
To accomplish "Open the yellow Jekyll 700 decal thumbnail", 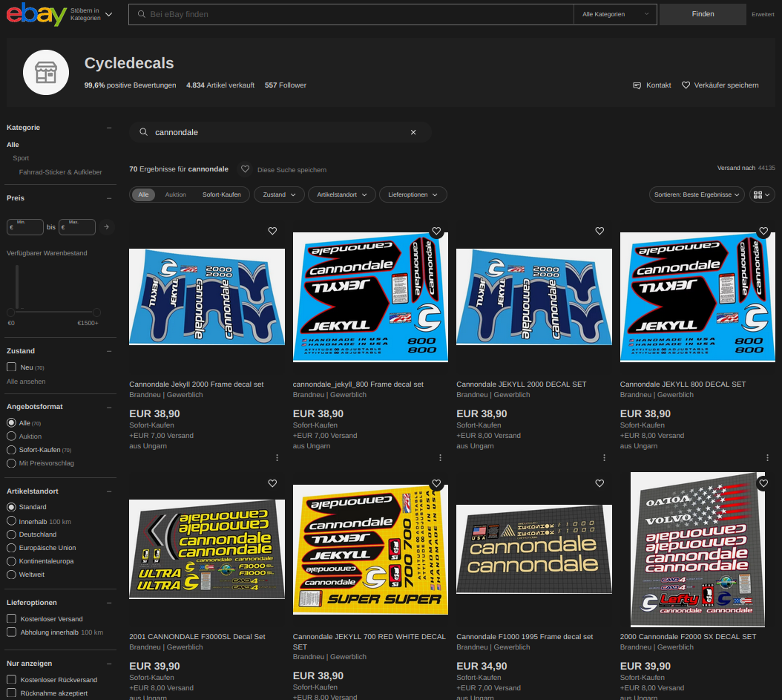I will 370,549.
